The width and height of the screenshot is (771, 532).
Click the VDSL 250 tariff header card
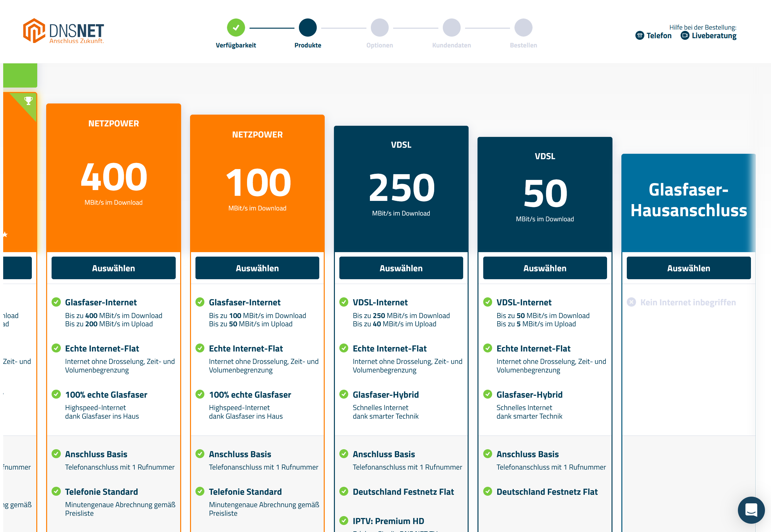[401, 189]
